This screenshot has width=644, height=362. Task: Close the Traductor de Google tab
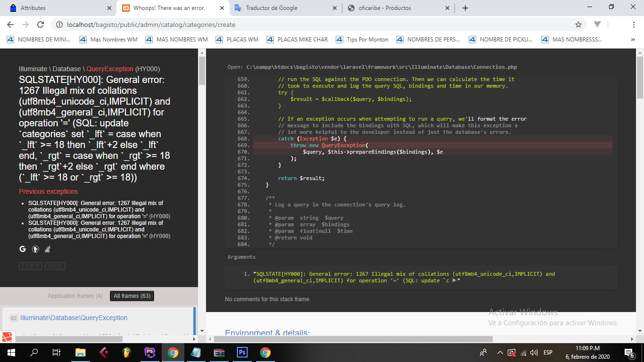pos(335,8)
